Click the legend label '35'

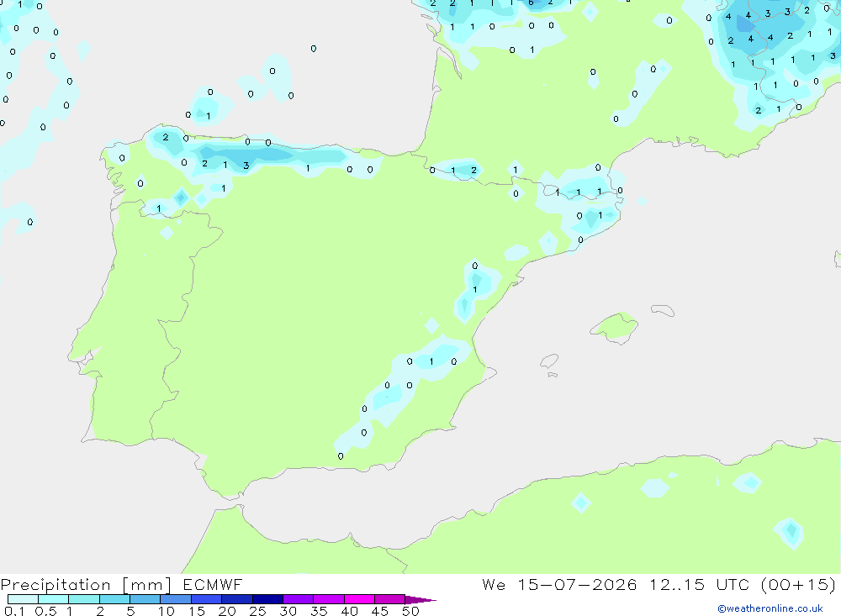pyautogui.click(x=319, y=611)
